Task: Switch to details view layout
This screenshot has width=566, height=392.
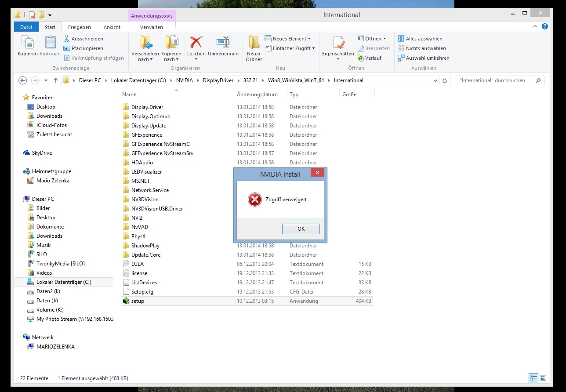Action: point(533,378)
